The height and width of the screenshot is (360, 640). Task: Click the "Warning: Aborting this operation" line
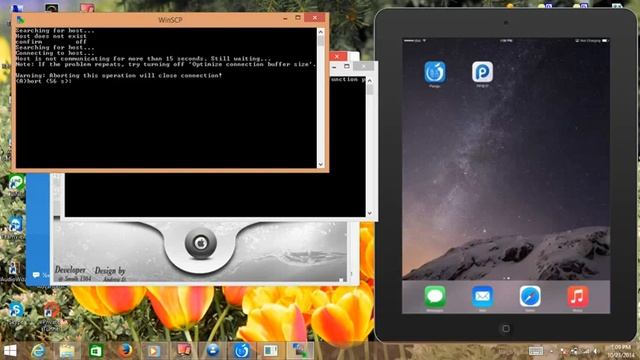(119, 76)
